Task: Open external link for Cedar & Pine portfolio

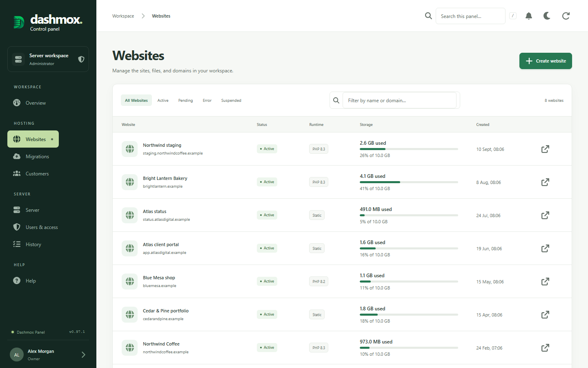Action: point(545,315)
